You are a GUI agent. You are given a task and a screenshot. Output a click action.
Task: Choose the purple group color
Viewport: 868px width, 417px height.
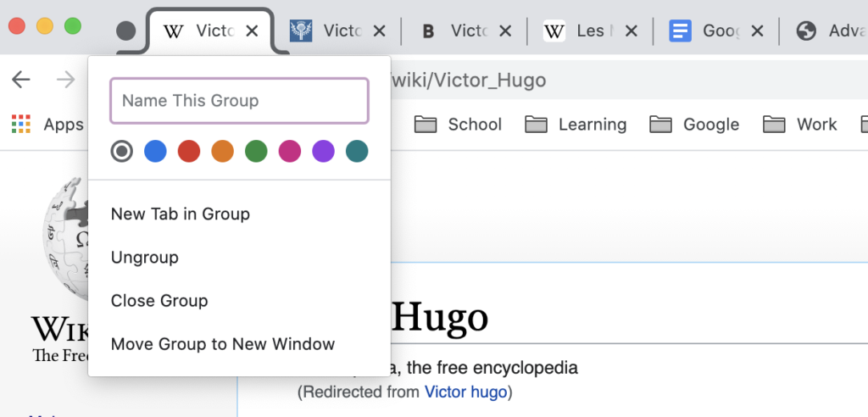(x=323, y=151)
